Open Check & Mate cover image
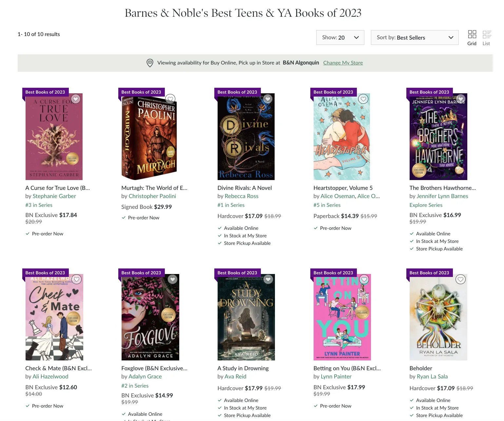 (54, 317)
